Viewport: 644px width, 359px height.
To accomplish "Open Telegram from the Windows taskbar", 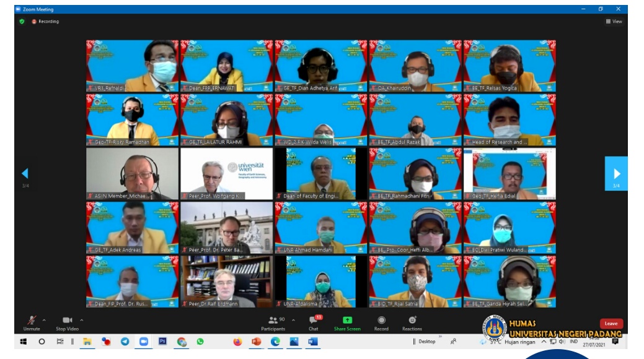I will tap(125, 341).
